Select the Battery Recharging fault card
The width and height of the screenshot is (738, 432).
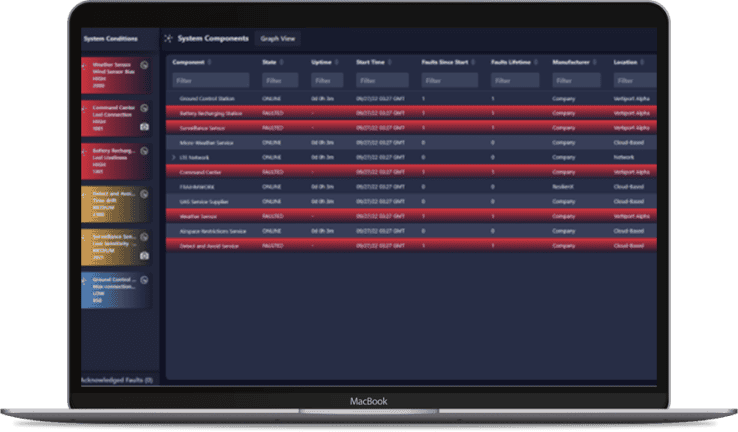(116, 161)
